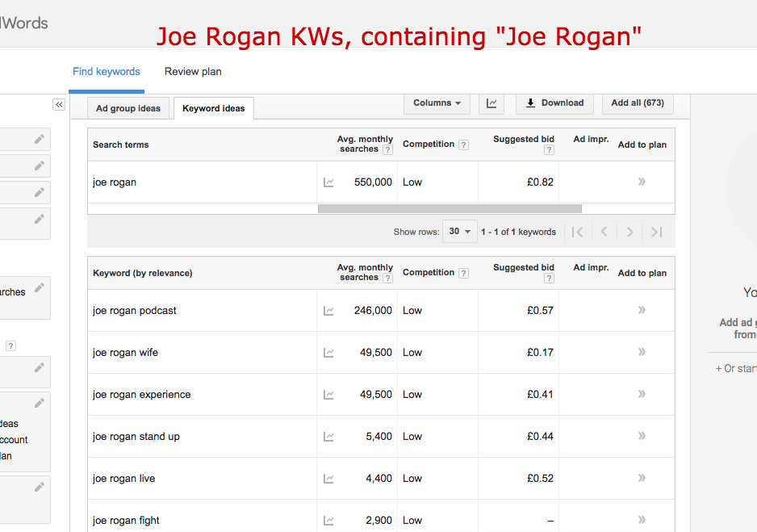Open trend chart icon for joe rogan podcast
Image resolution: width=757 pixels, height=532 pixels.
click(x=328, y=311)
